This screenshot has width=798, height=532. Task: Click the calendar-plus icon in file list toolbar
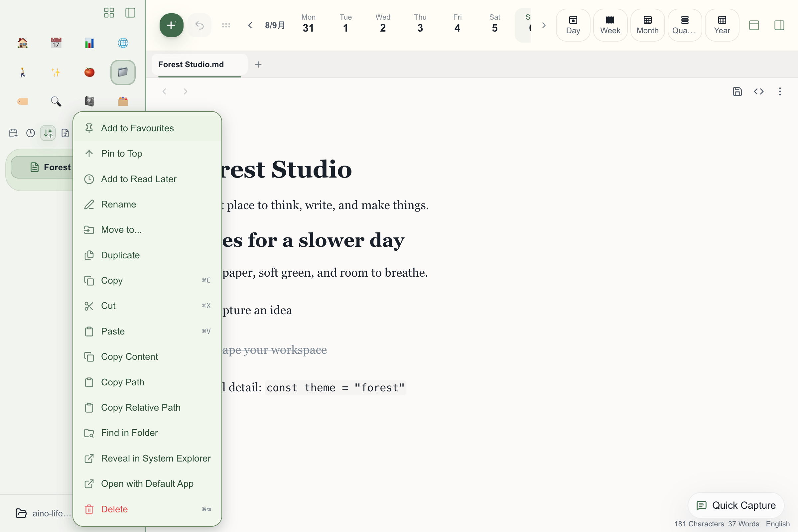13,133
